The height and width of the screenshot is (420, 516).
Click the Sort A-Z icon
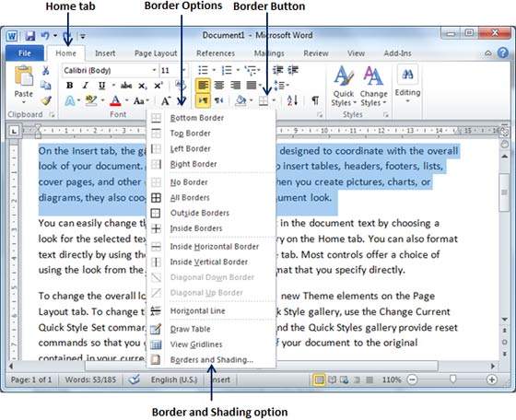click(x=292, y=100)
